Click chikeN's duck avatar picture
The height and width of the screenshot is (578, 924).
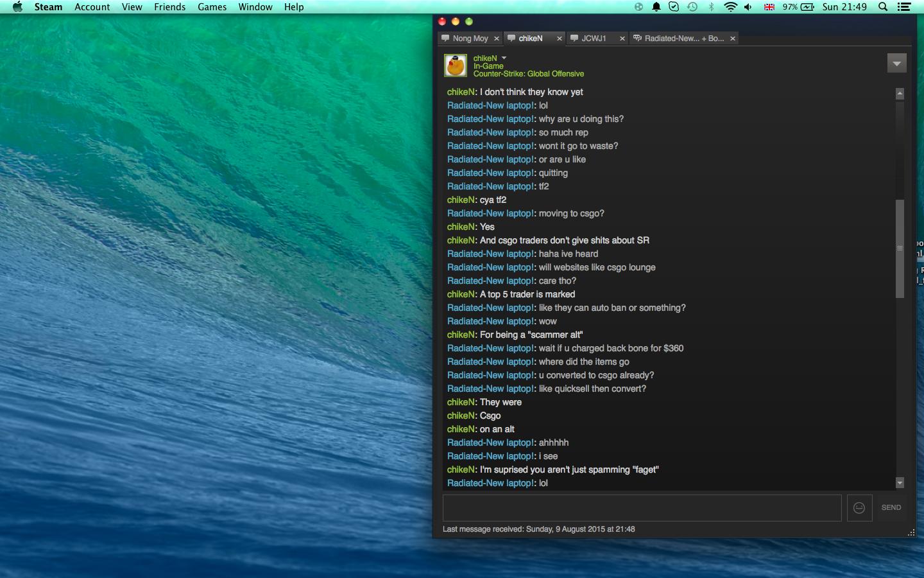tap(456, 66)
